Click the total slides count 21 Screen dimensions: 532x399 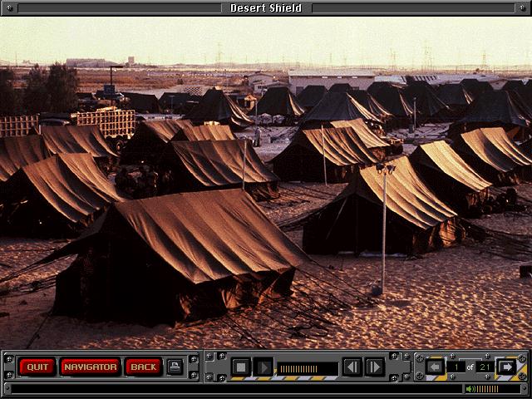click(x=485, y=367)
